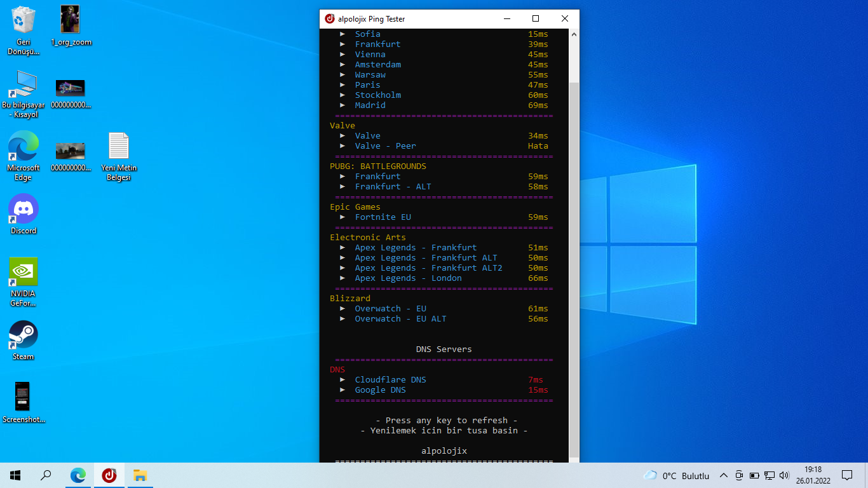868x488 pixels.
Task: Click the Hata value for Valve Peer
Action: tap(538, 146)
